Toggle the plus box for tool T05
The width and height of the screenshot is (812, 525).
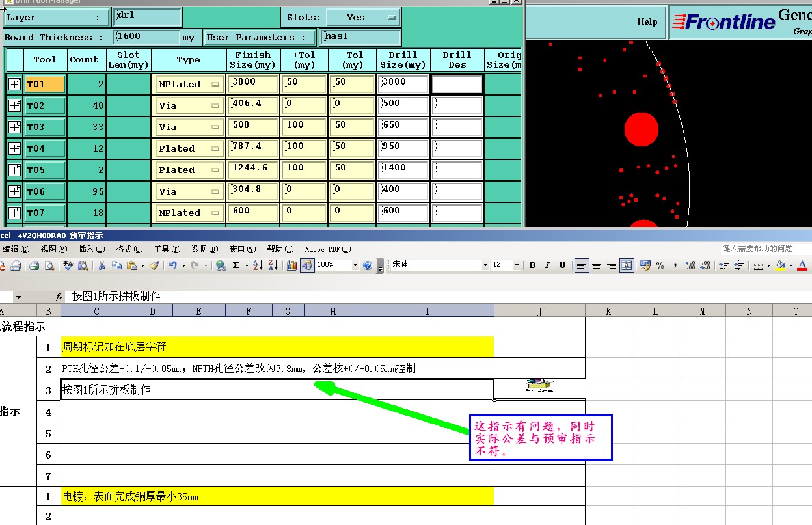tap(14, 170)
